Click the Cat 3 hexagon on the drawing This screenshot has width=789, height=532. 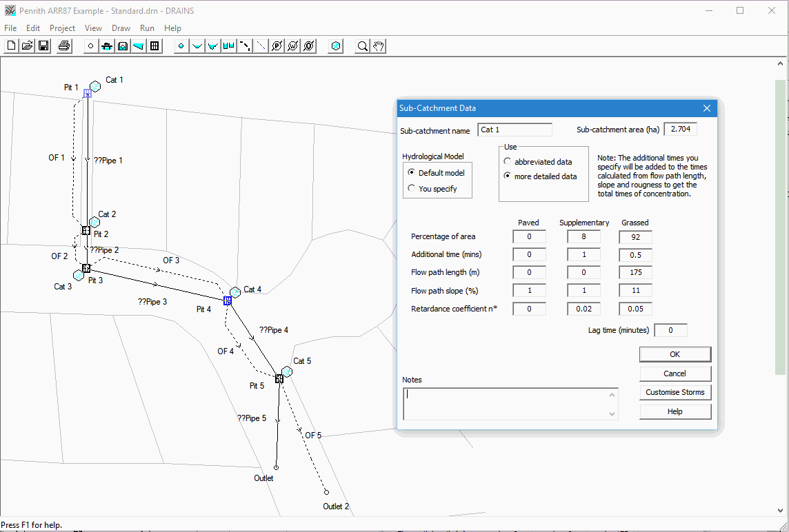click(x=79, y=275)
